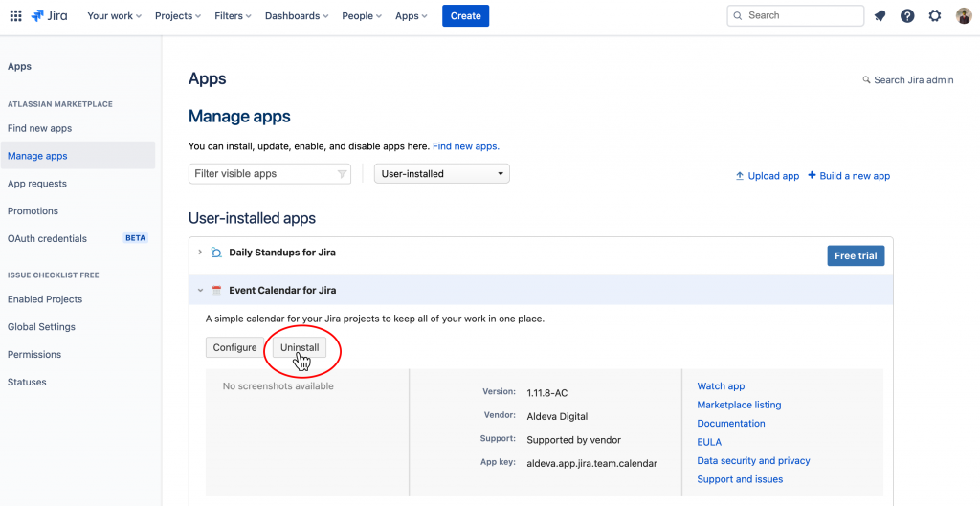Viewport: 980px width, 506px height.
Task: Click the Uninstall button
Action: (x=300, y=347)
